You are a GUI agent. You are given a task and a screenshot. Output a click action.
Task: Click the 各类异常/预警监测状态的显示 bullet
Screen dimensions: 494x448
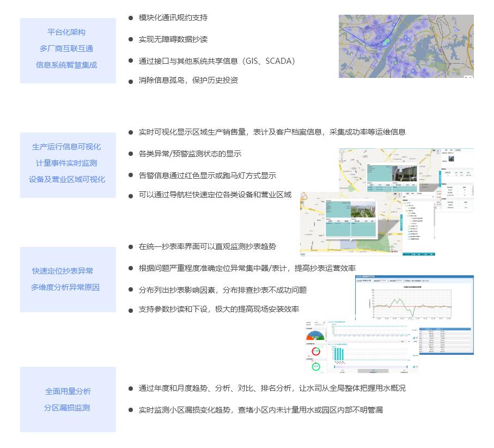coord(190,154)
